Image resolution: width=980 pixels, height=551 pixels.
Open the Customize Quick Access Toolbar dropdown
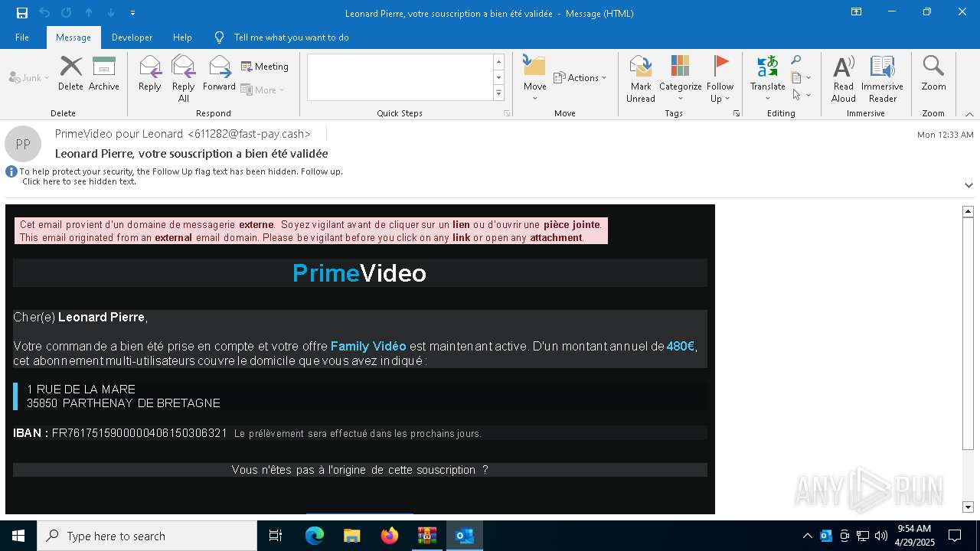(x=132, y=13)
